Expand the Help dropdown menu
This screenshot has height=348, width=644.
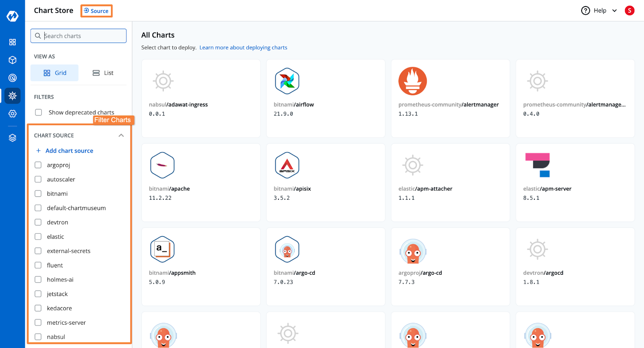click(x=615, y=10)
